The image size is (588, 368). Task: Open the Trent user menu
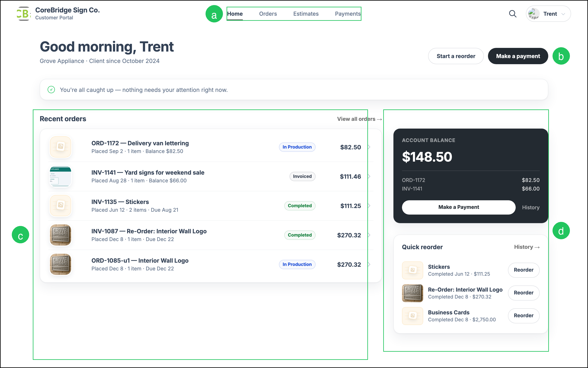tap(548, 14)
